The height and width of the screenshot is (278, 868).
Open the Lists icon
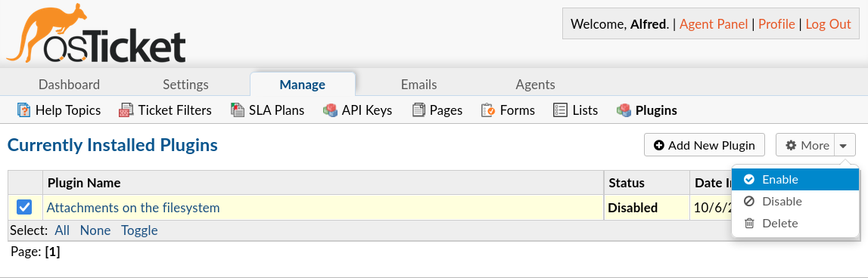(x=560, y=110)
